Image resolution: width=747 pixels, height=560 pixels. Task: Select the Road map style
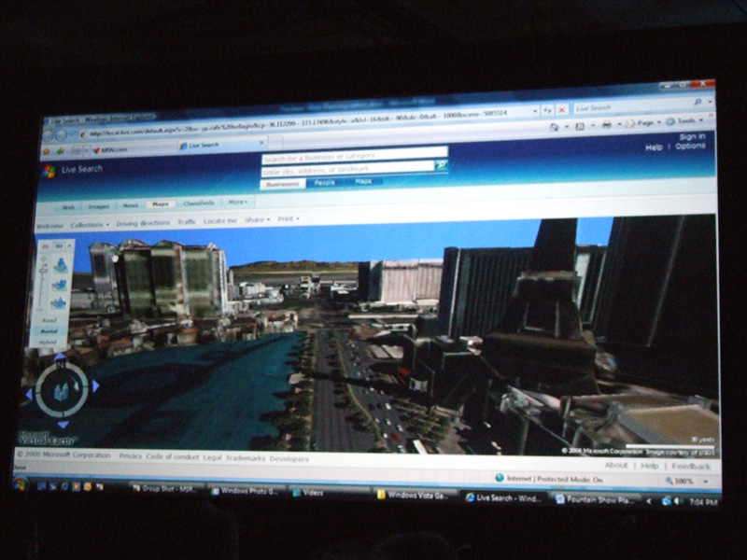[49, 320]
